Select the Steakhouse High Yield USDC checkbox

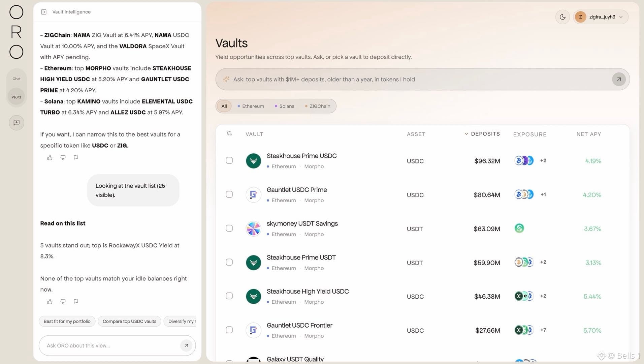[229, 296]
